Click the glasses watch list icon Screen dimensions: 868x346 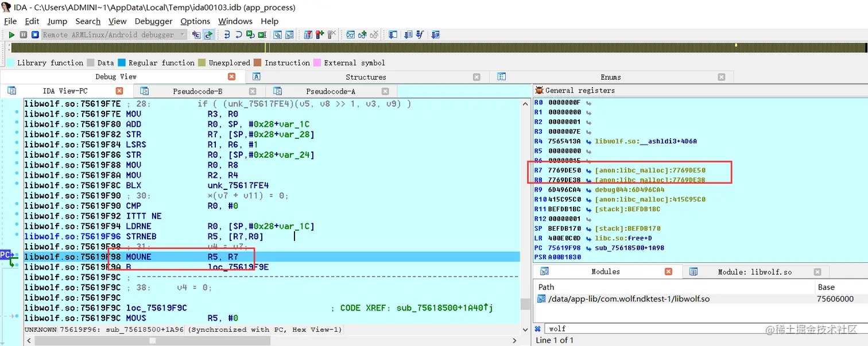tap(350, 34)
